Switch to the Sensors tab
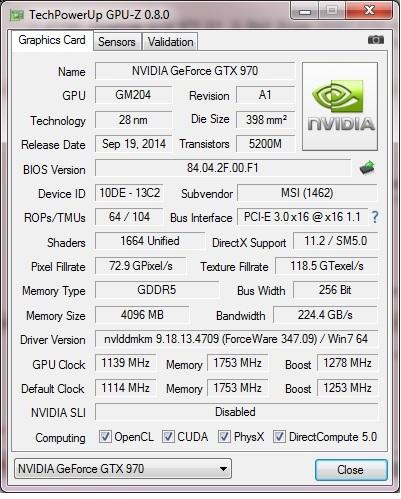The height and width of the screenshot is (499, 401). [117, 42]
